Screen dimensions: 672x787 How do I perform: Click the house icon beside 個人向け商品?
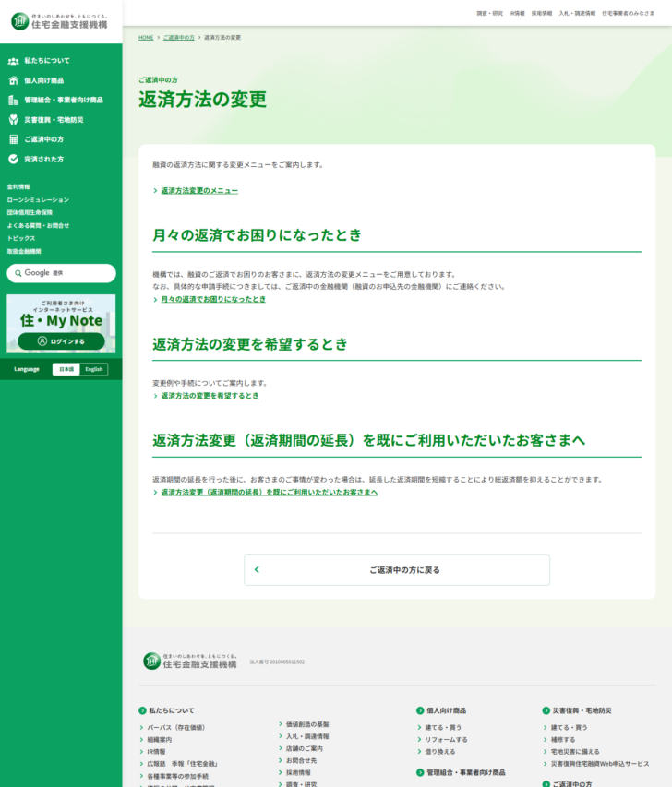tap(14, 80)
